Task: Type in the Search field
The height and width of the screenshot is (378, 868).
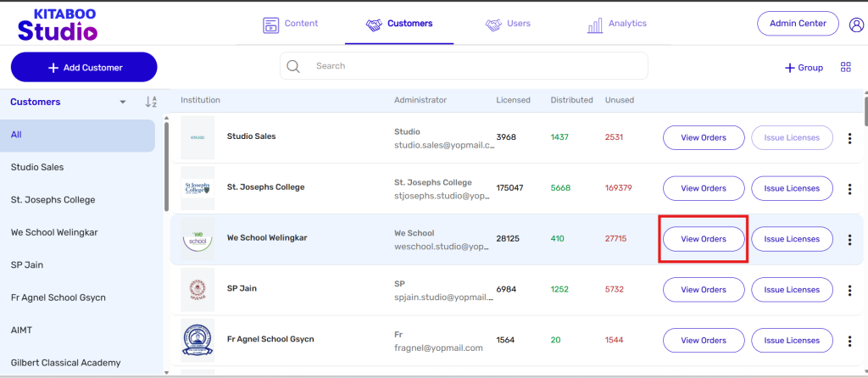Action: (475, 66)
